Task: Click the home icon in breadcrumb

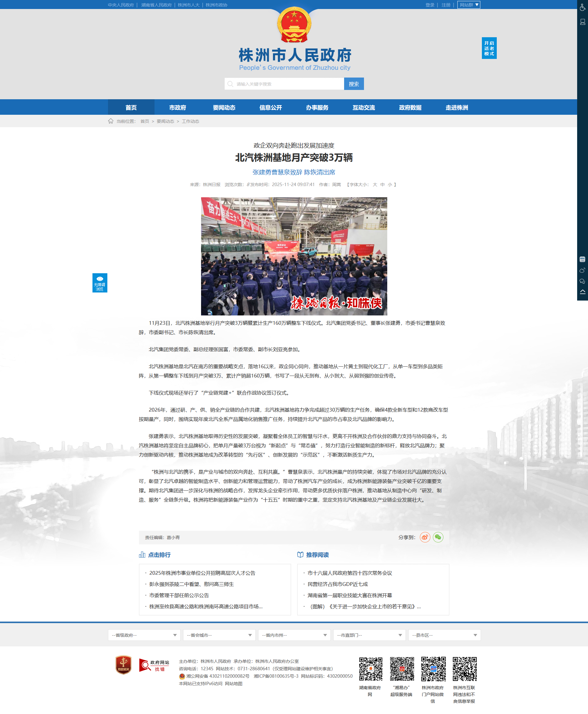Action: pyautogui.click(x=111, y=121)
